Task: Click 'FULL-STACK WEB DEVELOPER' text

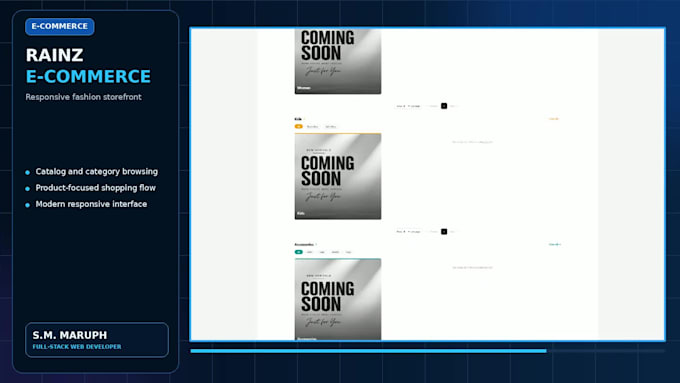Action: [77, 347]
